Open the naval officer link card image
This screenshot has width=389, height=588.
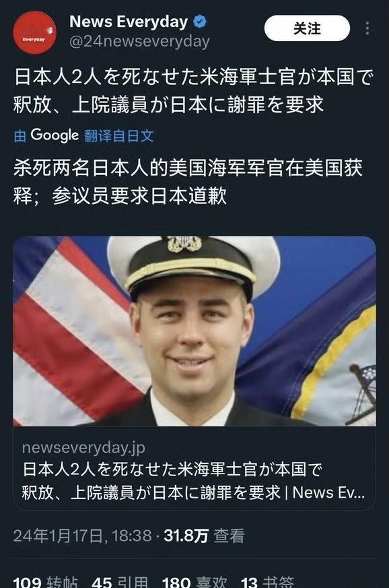[x=194, y=331]
